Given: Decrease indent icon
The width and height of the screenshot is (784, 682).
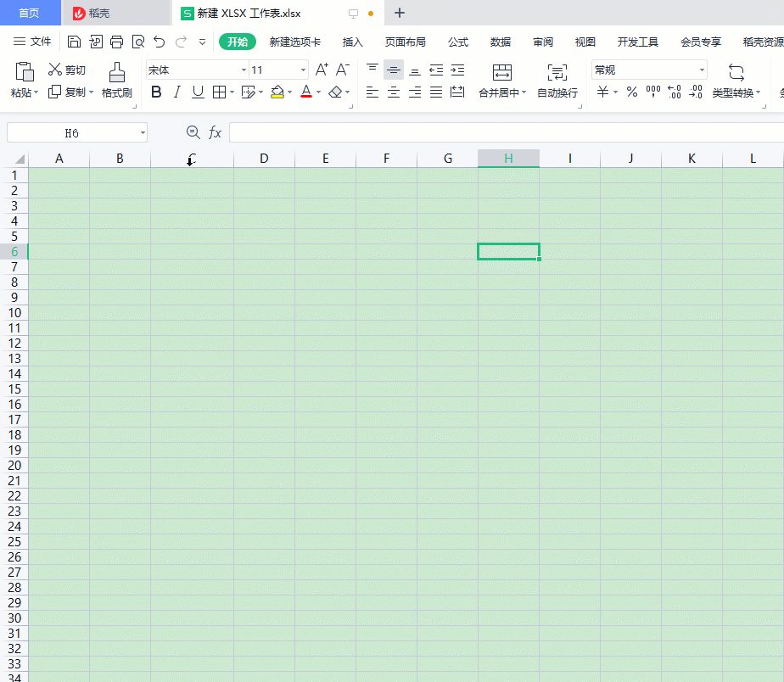Looking at the screenshot, I should (x=436, y=70).
